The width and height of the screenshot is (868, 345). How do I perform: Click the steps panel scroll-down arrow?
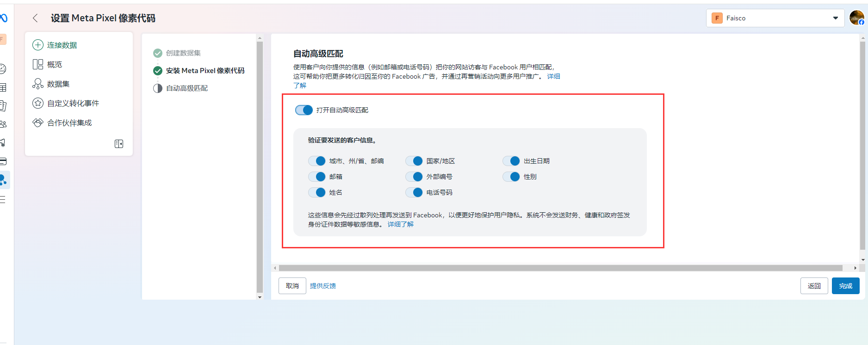click(260, 297)
